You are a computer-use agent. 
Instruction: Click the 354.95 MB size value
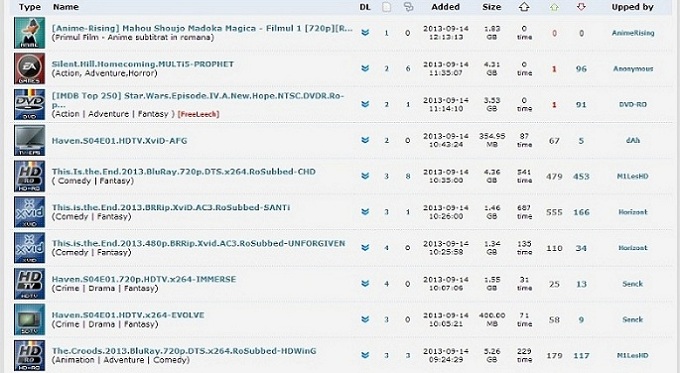tap(492, 140)
